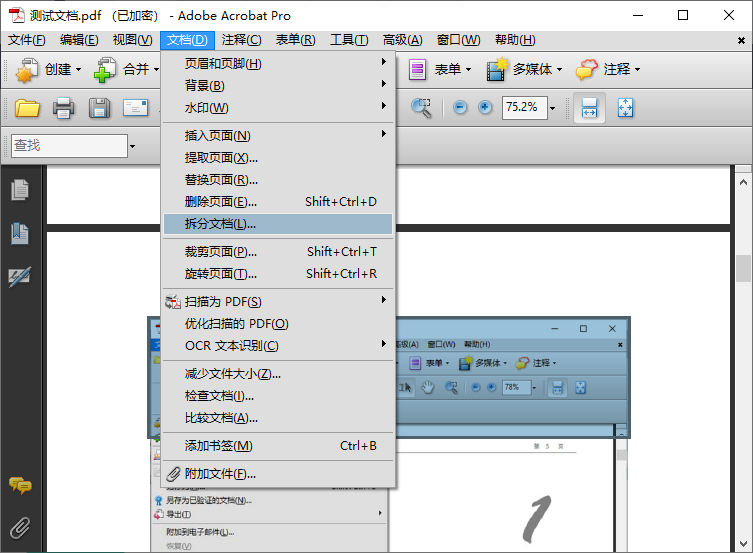Choose Optimize Scanned PDF entry

[x=278, y=324]
